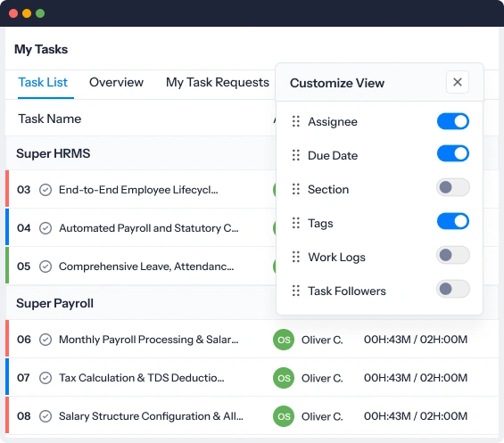The image size is (504, 443).
Task: Open task Monthly Payroll Processing & Salar...
Action: click(x=148, y=340)
